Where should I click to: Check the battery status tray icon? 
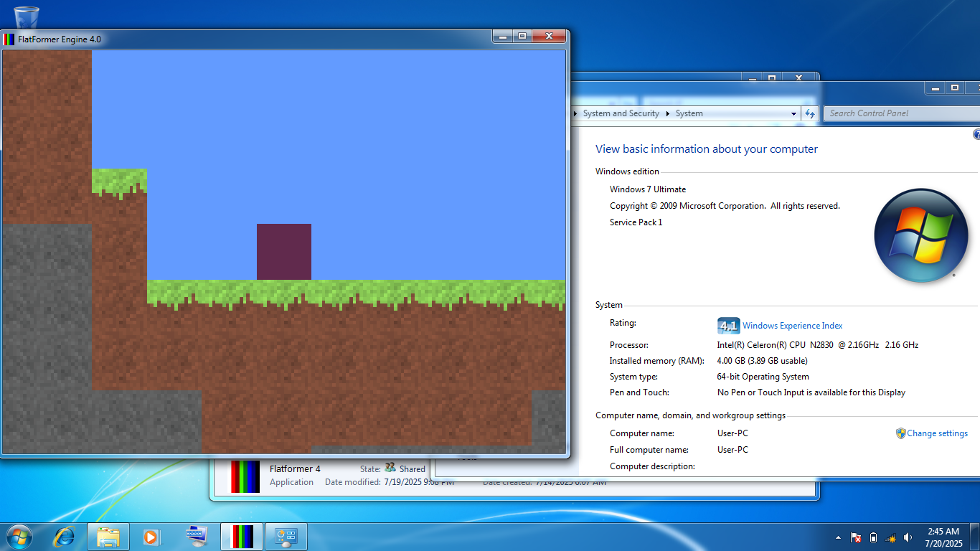tap(873, 537)
